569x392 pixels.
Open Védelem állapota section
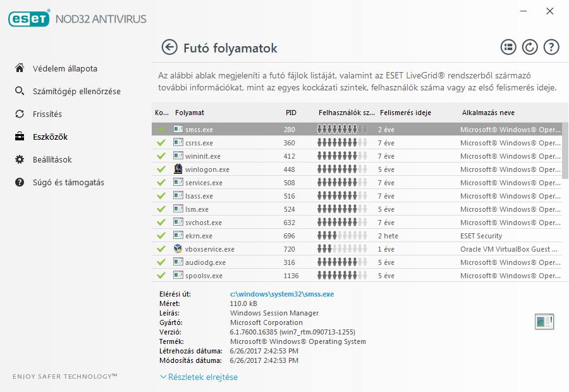(x=65, y=68)
